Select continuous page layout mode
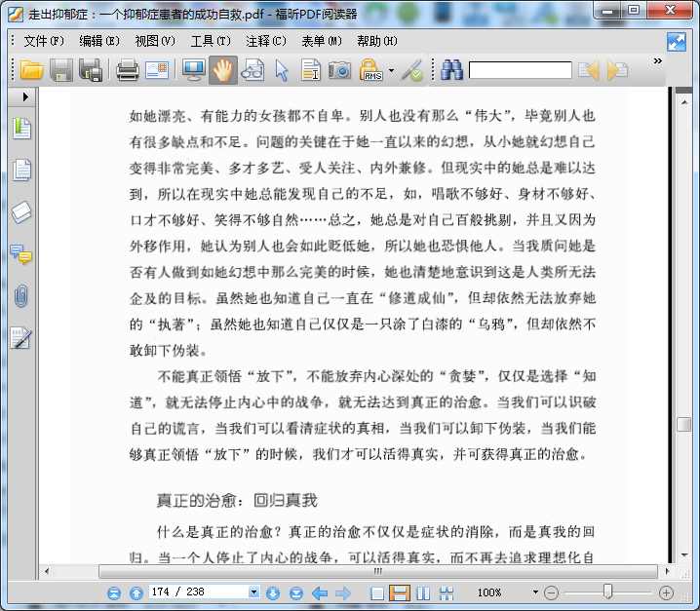Viewport: 700px width, 611px height. 400,592
